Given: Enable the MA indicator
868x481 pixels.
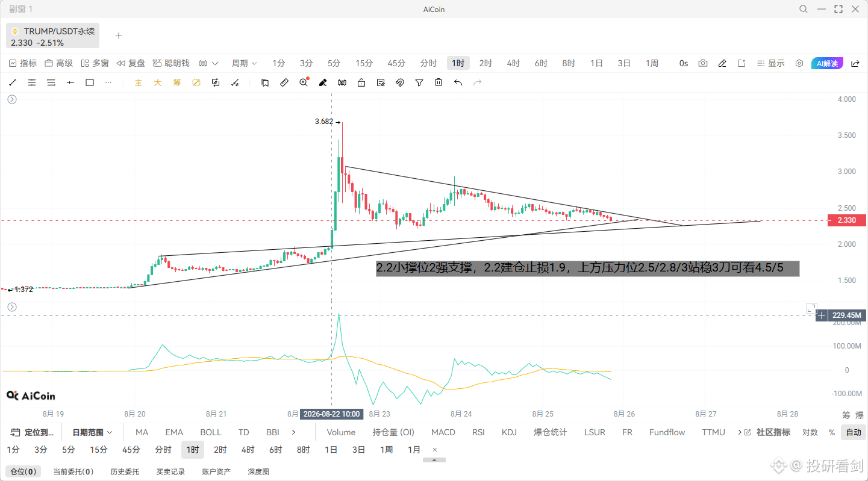Looking at the screenshot, I should [x=142, y=432].
